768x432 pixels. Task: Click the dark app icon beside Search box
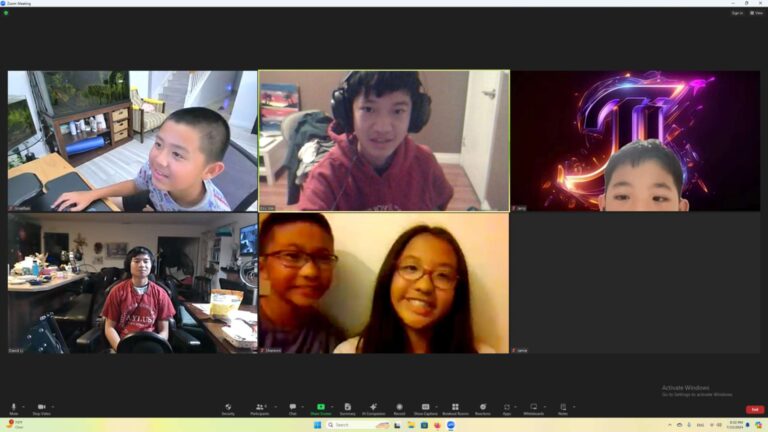tap(397, 425)
